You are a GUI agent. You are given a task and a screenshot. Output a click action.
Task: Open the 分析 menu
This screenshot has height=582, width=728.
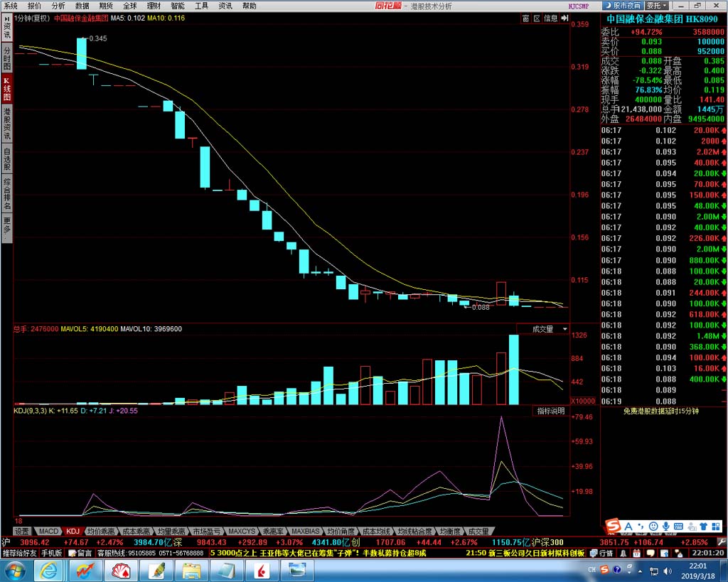(58, 6)
